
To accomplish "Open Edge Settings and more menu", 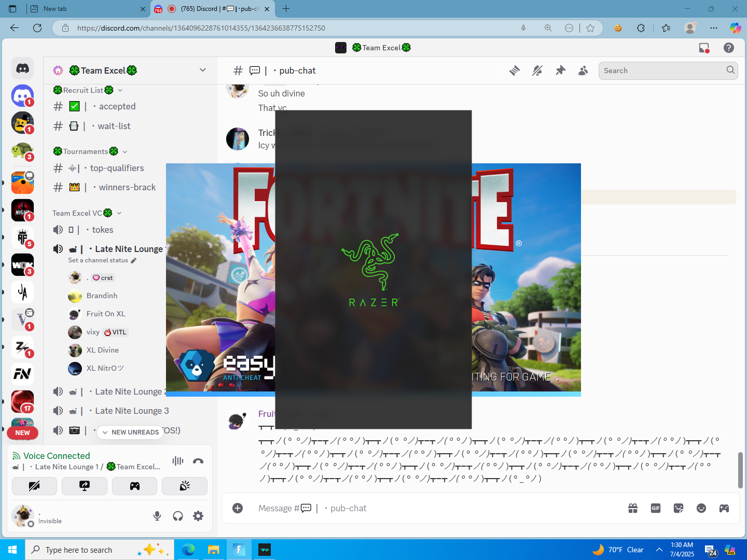I will pos(714,28).
